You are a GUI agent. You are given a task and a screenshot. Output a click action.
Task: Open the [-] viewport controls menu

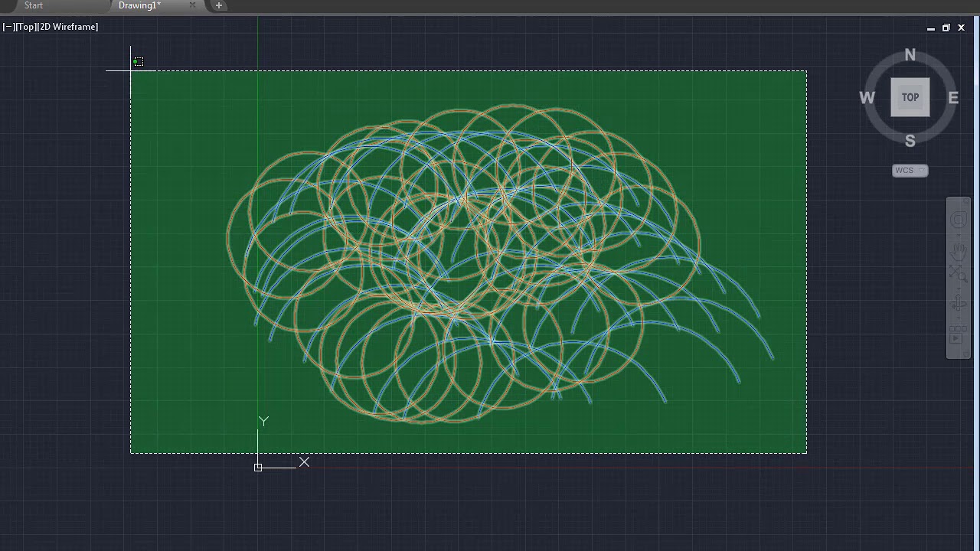[9, 27]
